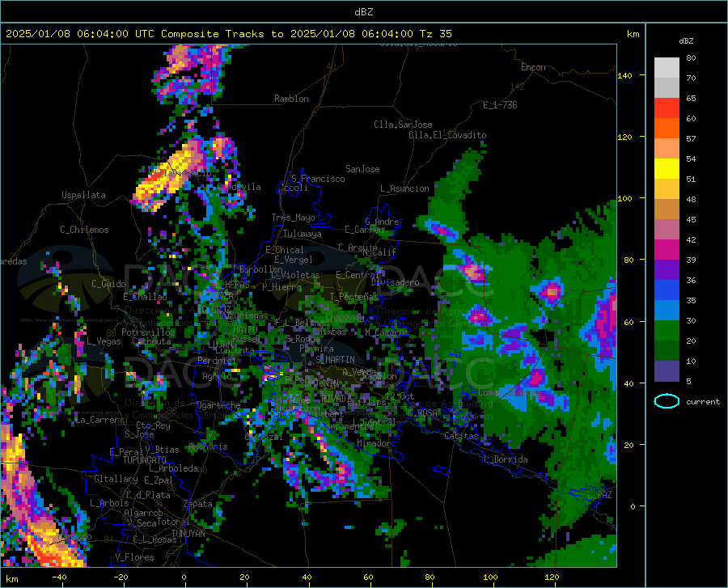Click the 'S_Francisco' map label

tap(318, 179)
